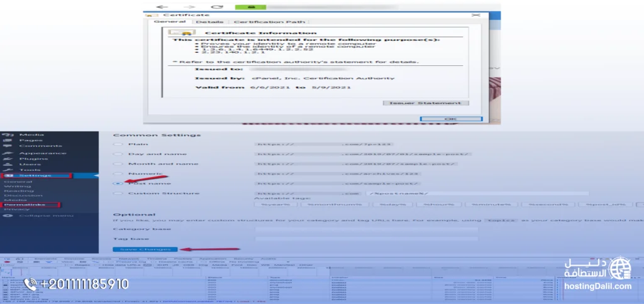Insert the %second% tag

pyautogui.click(x=548, y=204)
